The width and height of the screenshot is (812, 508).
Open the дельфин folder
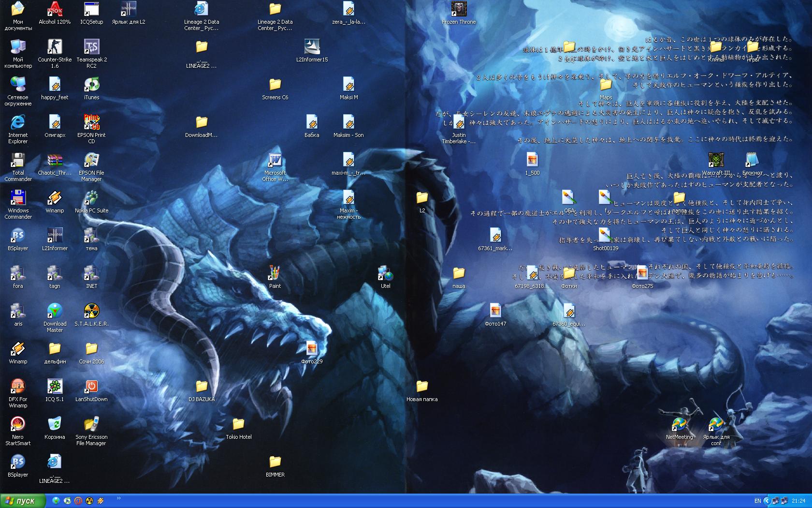coord(55,353)
